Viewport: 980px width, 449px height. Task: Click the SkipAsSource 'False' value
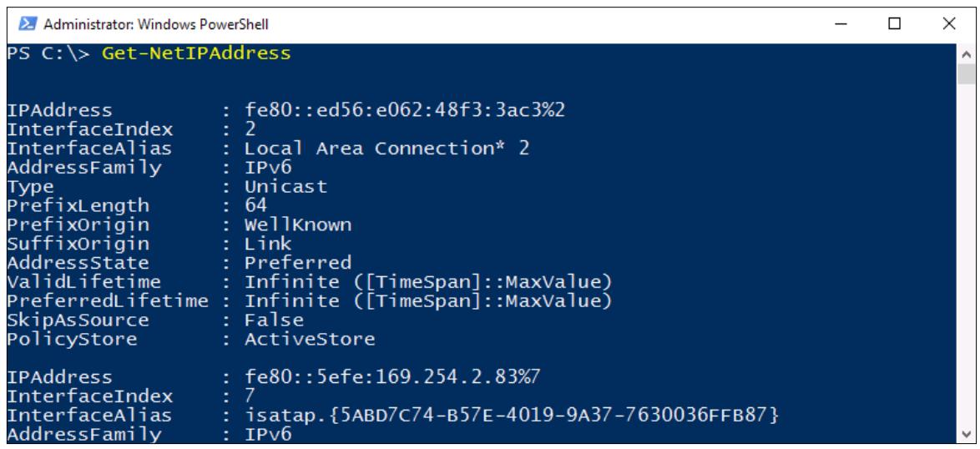(x=274, y=320)
